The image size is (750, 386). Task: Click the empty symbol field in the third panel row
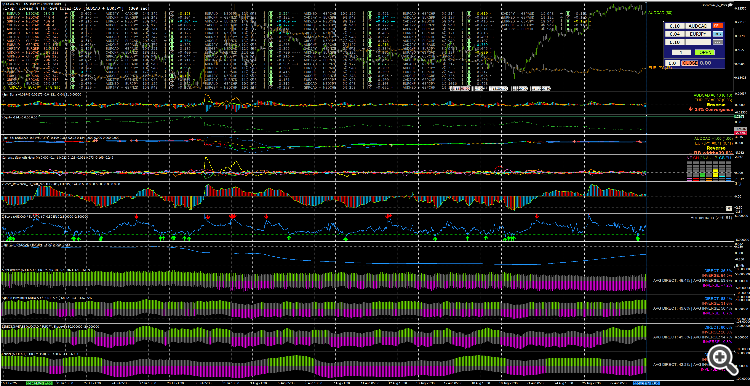pyautogui.click(x=698, y=42)
